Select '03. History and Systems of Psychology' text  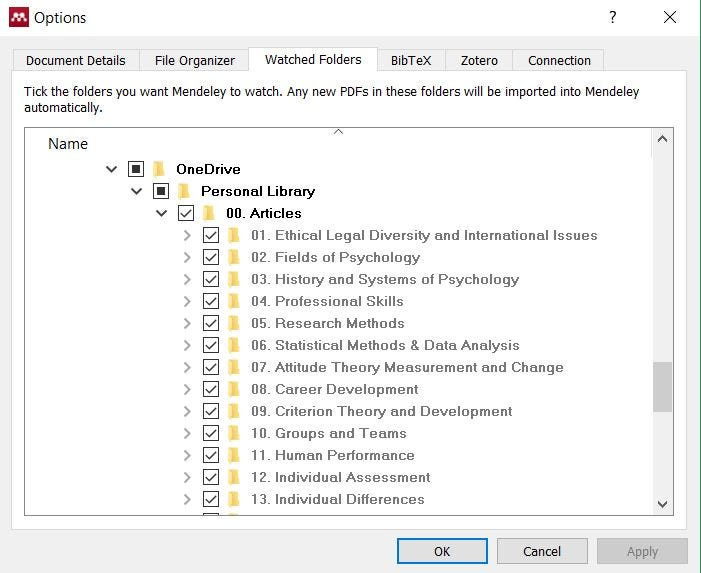point(385,279)
